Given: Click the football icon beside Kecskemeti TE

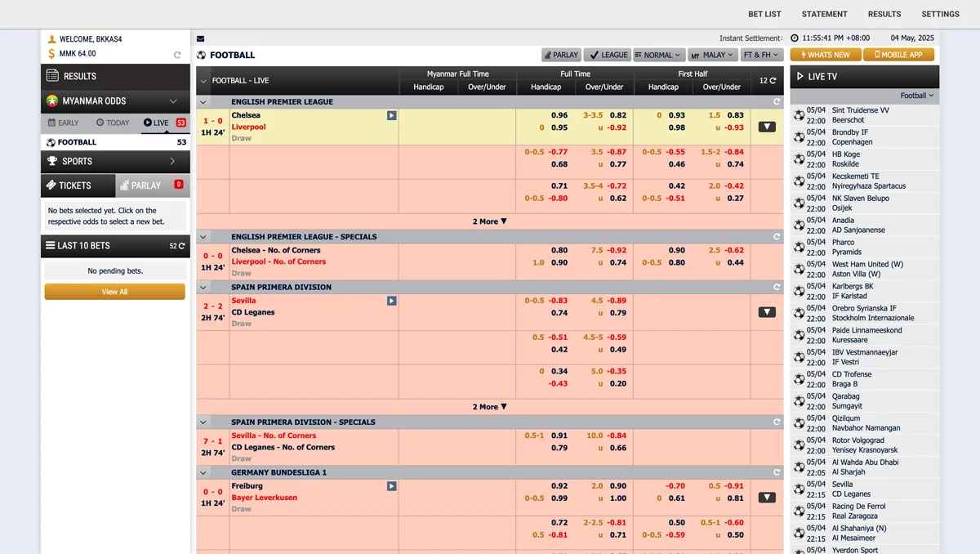Looking at the screenshot, I should [x=799, y=181].
